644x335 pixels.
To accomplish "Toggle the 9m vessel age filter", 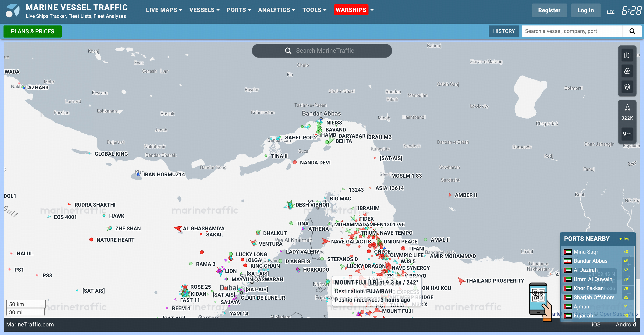I will pyautogui.click(x=627, y=134).
